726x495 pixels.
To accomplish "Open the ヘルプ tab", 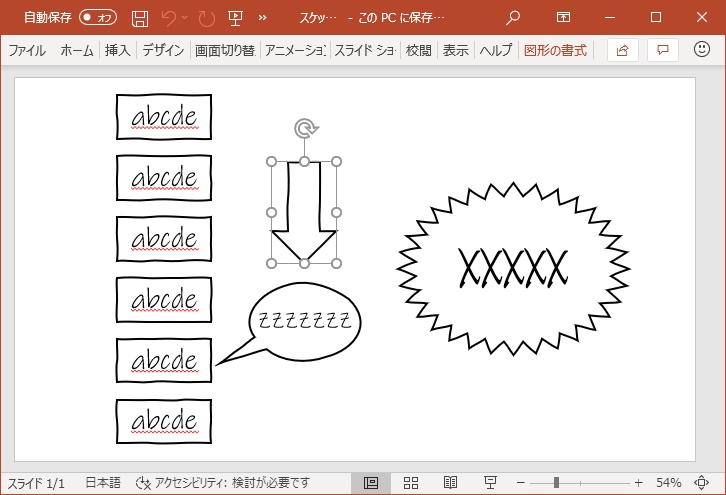I will click(496, 50).
